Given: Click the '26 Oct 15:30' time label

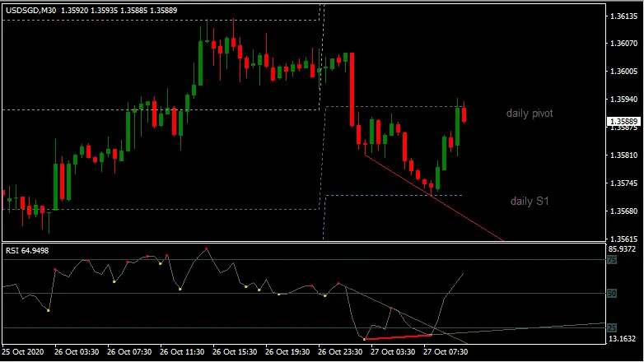Looking at the screenshot, I should [235, 352].
